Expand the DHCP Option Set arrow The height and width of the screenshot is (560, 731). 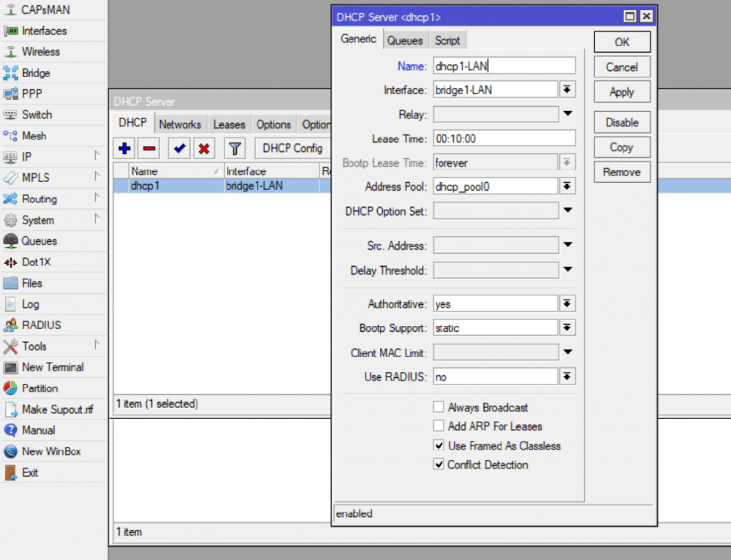[x=568, y=211]
